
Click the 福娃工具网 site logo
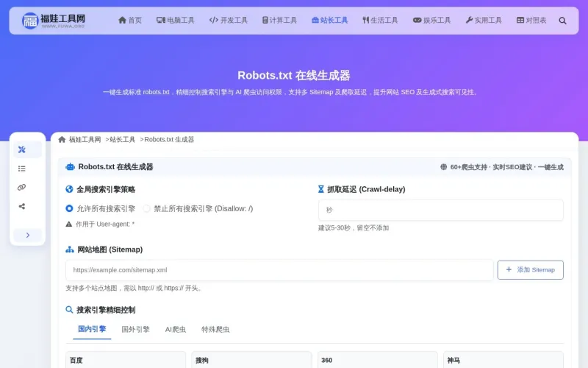[x=53, y=21]
